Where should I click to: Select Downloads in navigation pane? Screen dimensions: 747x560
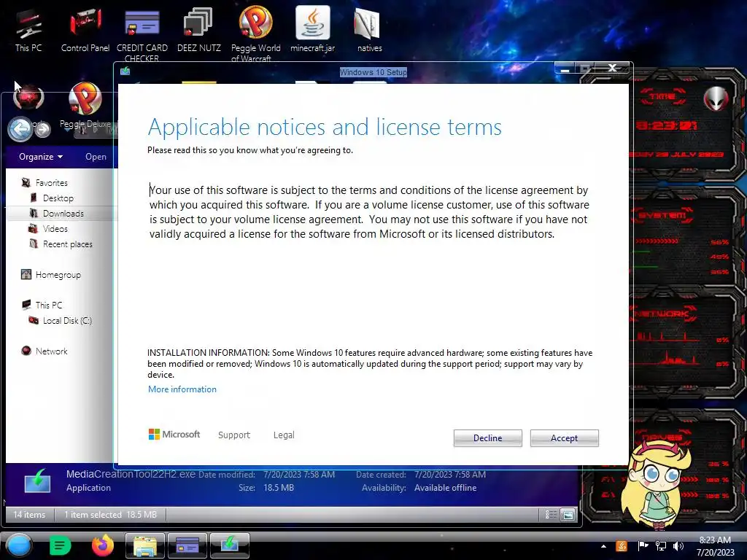click(x=63, y=214)
